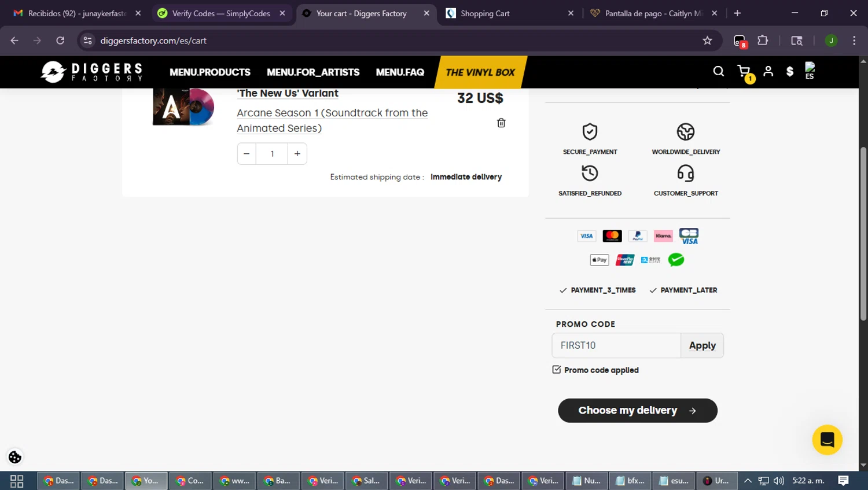This screenshot has height=490, width=868.
Task: Switch to Verify Codes SimplyCodes tab
Action: [221, 13]
